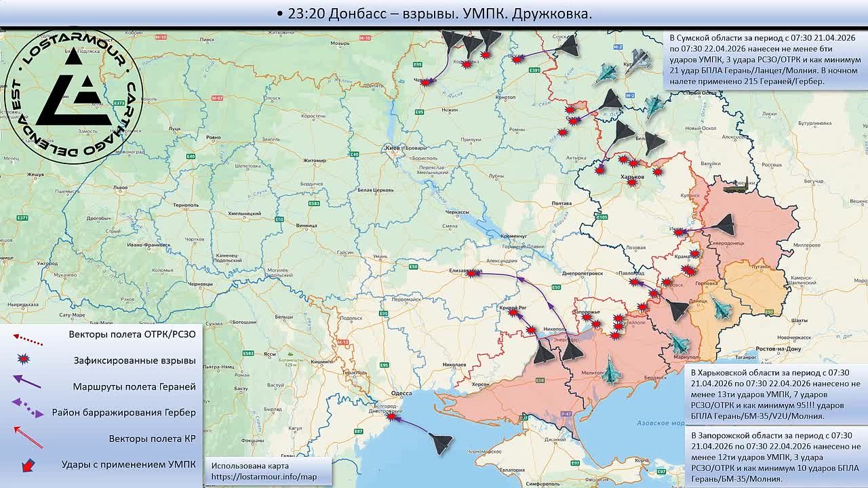Click the explosion marker at Elizavetgrad

point(469,274)
